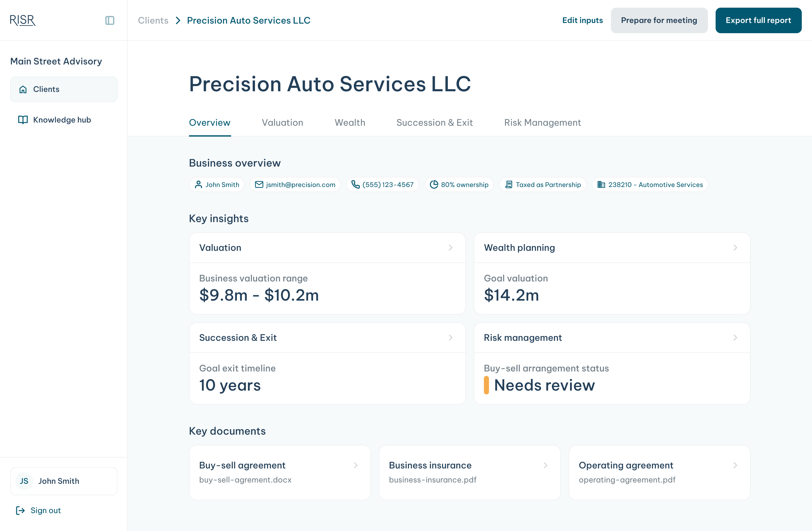
Task: Click the RISR logo
Action: tap(23, 20)
